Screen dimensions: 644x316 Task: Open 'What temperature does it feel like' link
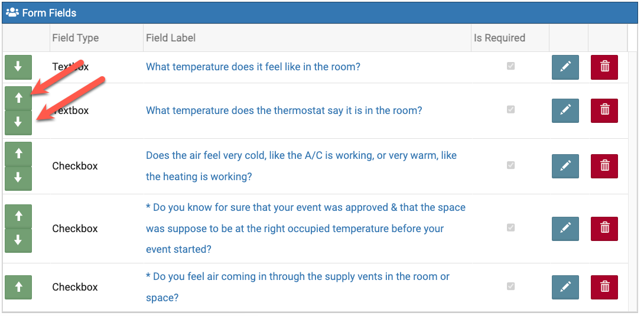coord(253,67)
